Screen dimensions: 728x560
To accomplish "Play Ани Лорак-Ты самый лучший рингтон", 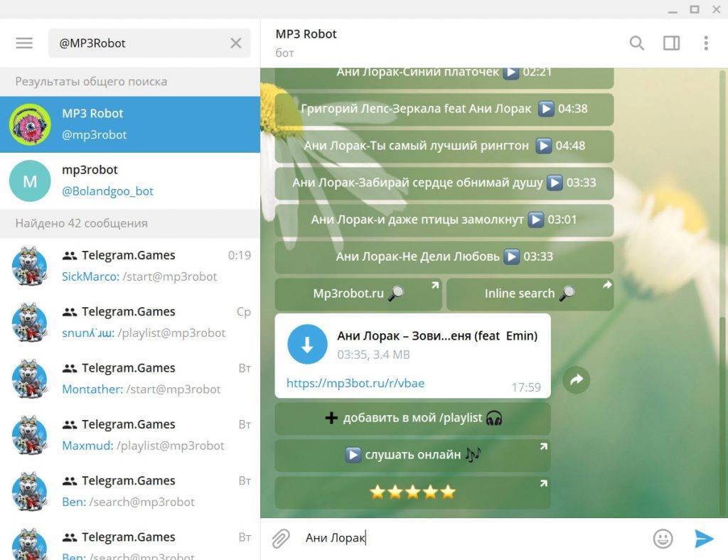I will (x=444, y=146).
